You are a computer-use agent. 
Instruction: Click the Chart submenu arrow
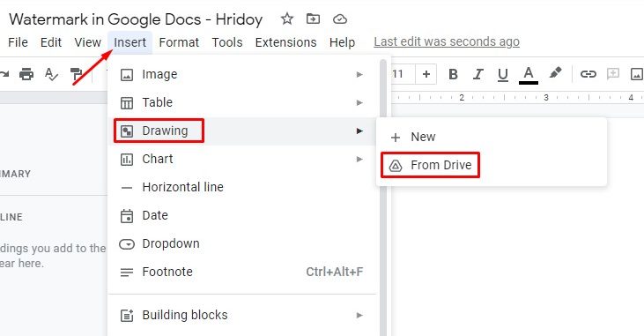click(x=359, y=159)
